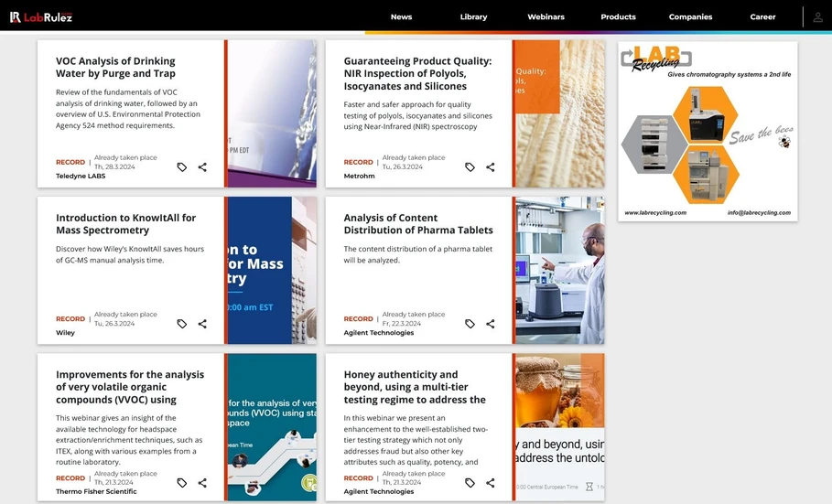The width and height of the screenshot is (832, 504).
Task: Click RECORD label on the Metrohm card
Action: pos(358,162)
